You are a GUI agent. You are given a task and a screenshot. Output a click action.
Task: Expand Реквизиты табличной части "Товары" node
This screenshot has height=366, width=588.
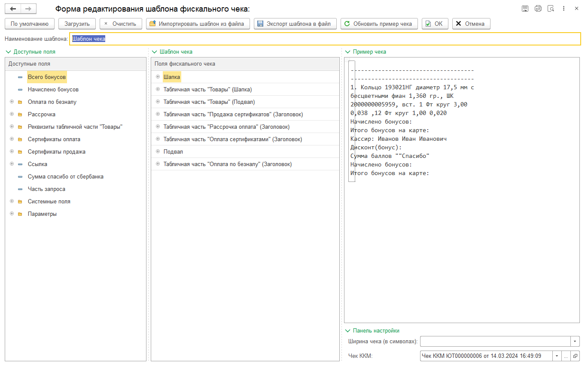pos(12,127)
